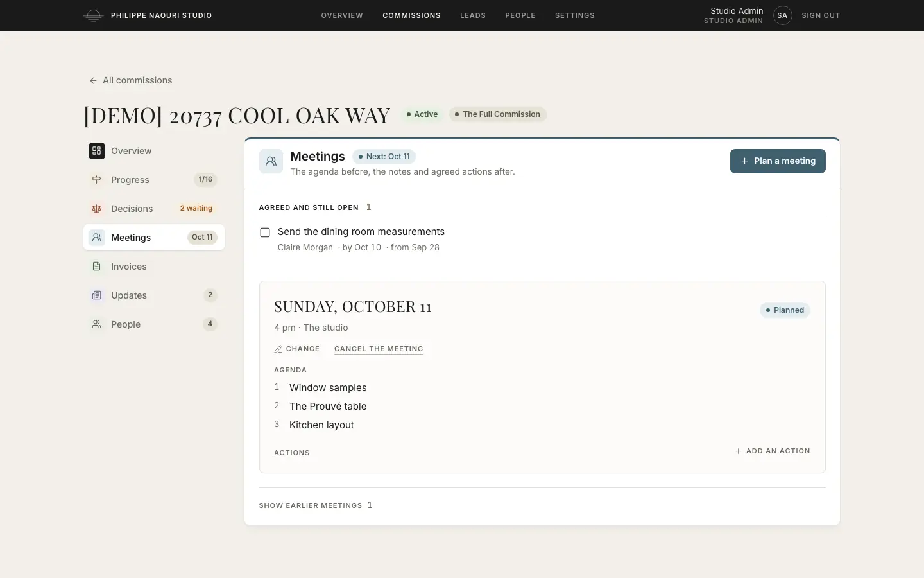Check off Send the dining room measurements

265,232
